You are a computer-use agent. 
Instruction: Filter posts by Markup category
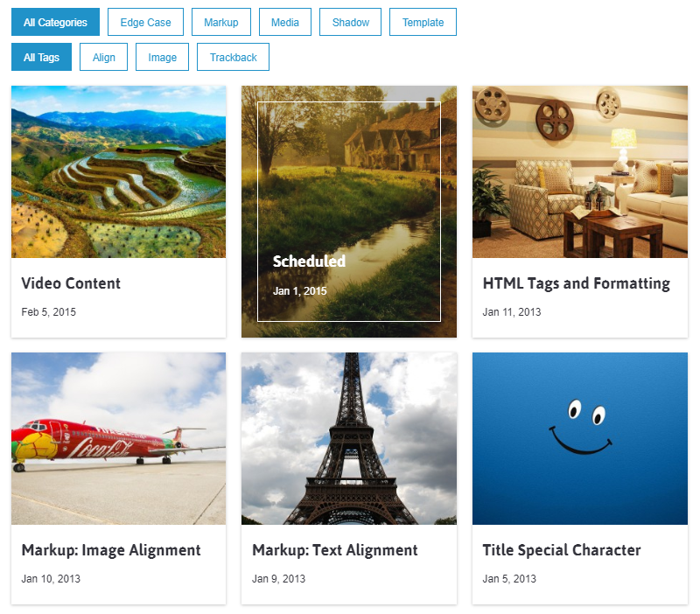point(221,22)
